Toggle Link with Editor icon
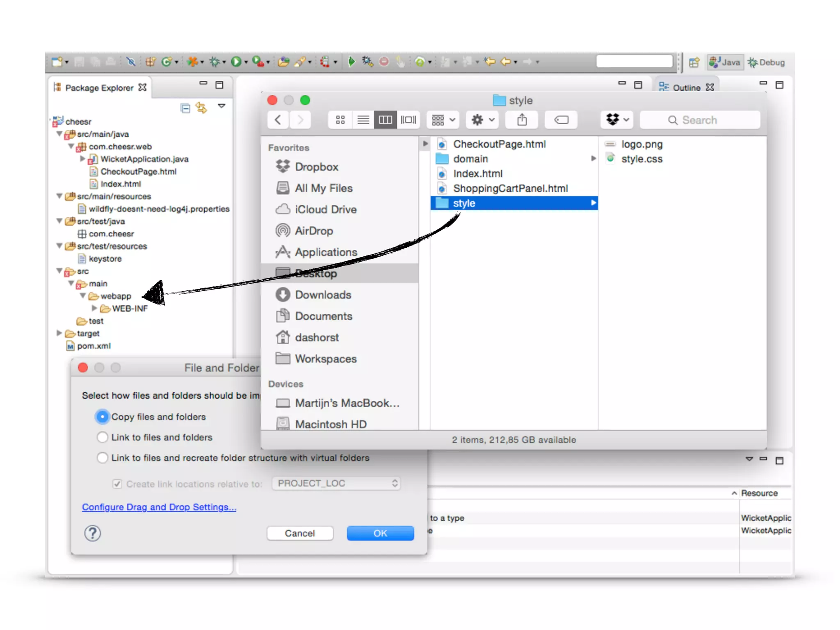The image size is (840, 630). (x=201, y=107)
